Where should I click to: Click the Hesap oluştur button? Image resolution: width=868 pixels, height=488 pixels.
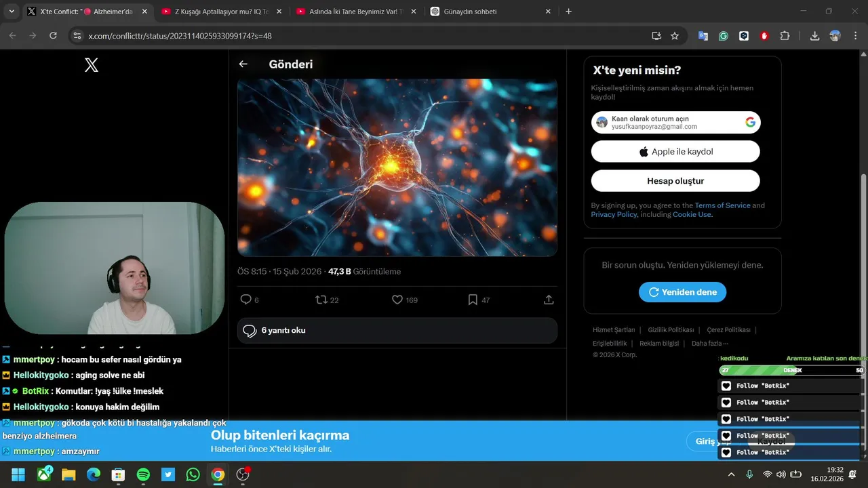point(675,181)
